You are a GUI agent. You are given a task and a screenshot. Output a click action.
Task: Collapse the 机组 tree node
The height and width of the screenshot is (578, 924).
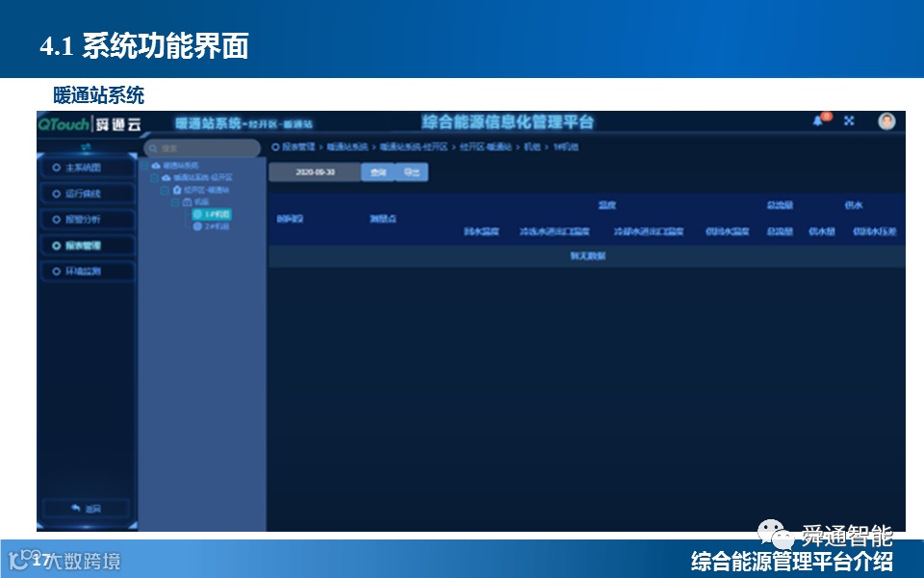click(175, 201)
